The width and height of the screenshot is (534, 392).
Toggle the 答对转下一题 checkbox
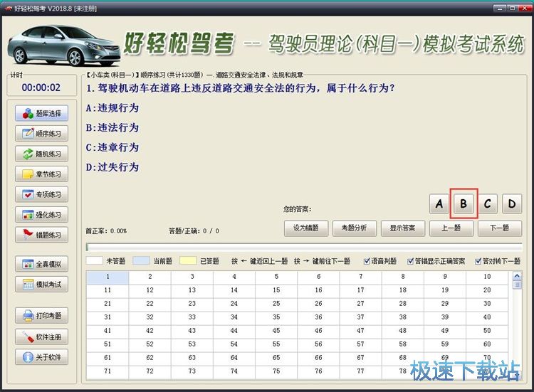[478, 261]
